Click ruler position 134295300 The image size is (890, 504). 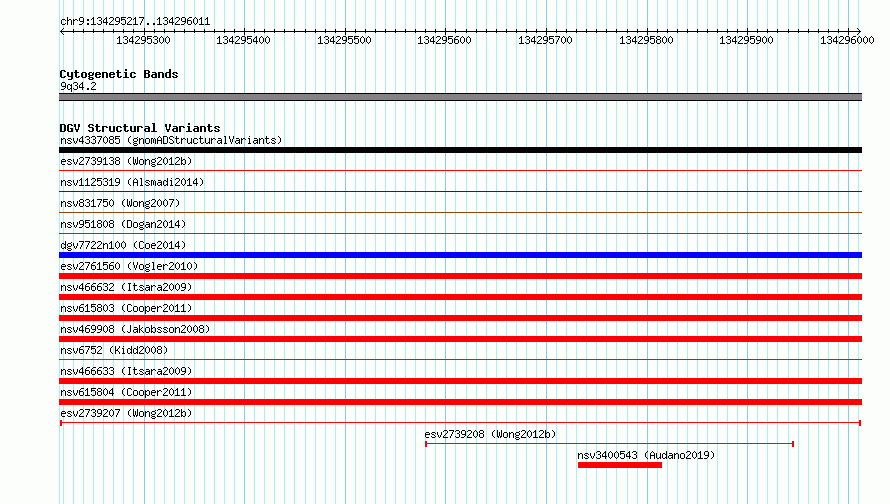tap(143, 40)
